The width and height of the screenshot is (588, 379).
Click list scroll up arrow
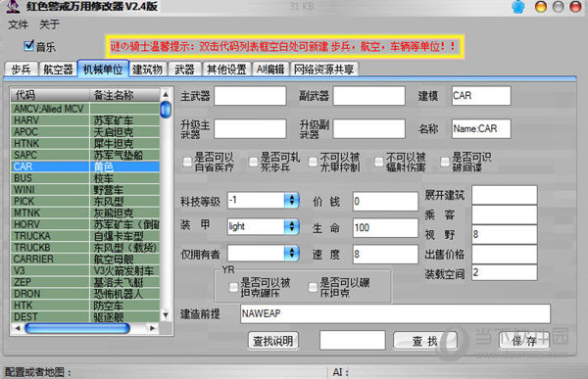166,94
